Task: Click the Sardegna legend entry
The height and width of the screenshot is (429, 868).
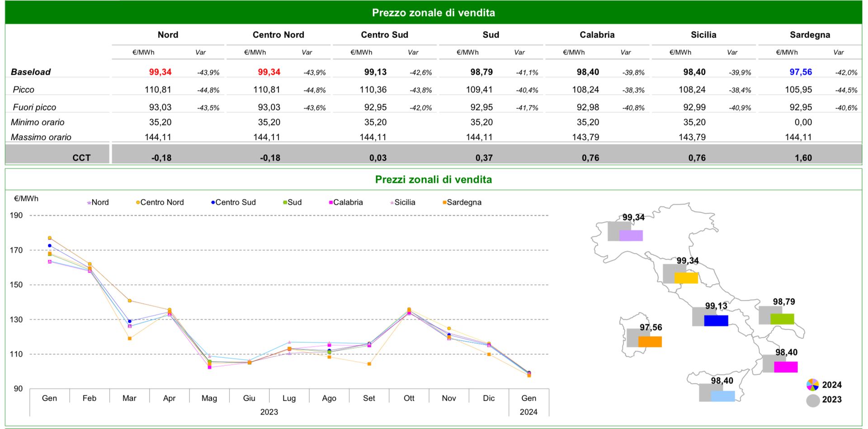Action: [x=462, y=202]
